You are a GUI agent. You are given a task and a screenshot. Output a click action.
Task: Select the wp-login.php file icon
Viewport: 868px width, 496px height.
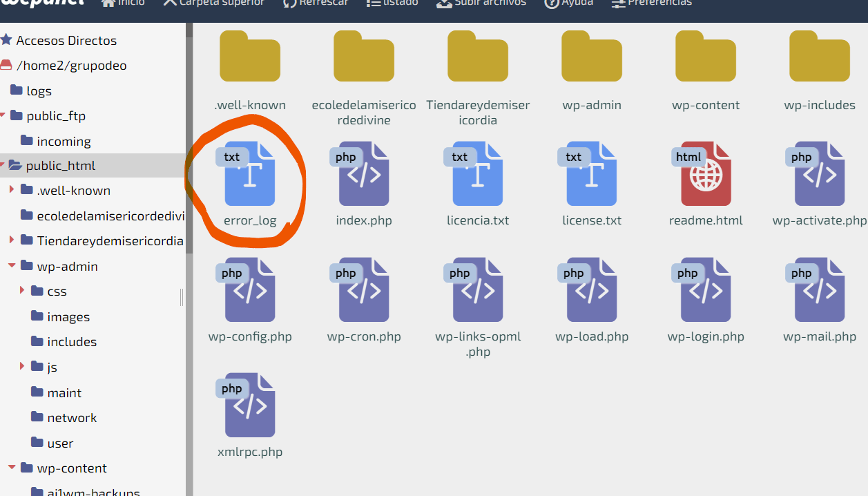pos(702,290)
